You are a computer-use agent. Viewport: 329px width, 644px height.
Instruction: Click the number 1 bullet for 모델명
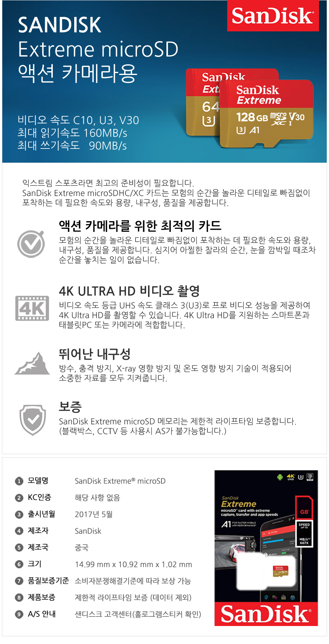19,481
